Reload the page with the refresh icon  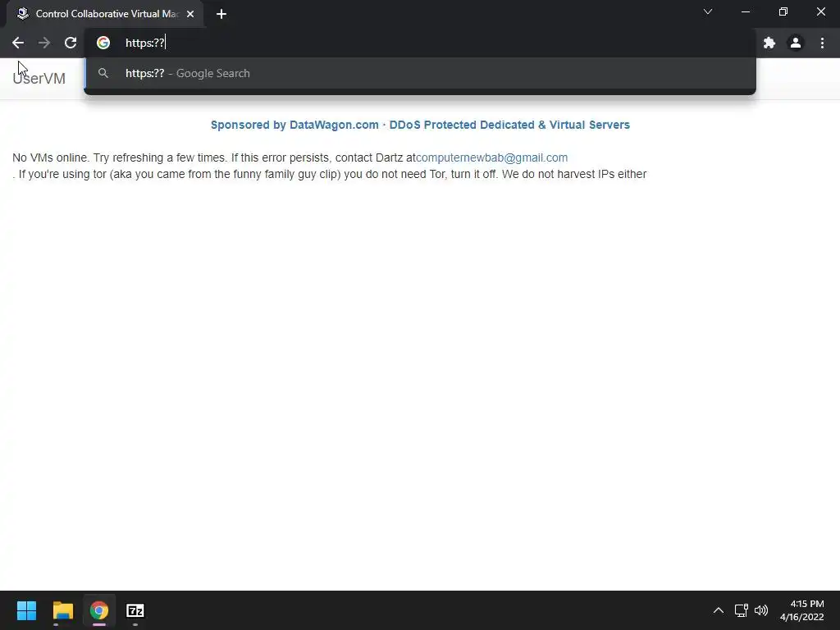click(x=71, y=43)
